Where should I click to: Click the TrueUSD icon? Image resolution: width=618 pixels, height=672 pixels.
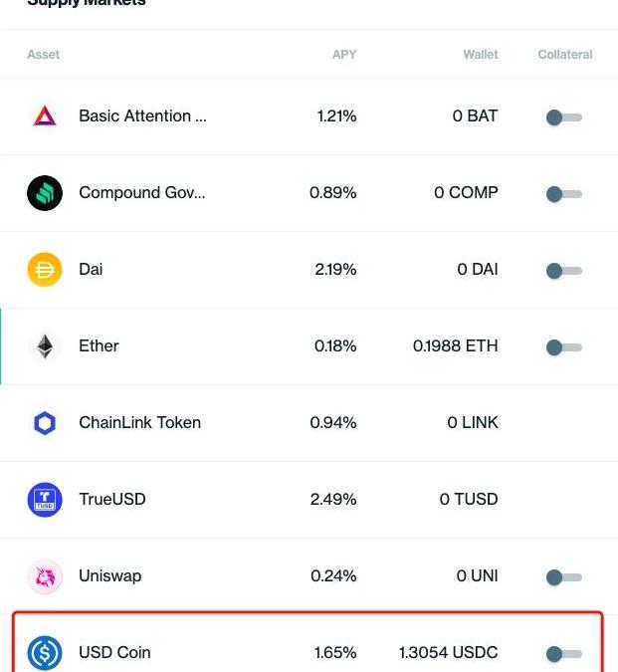(45, 500)
